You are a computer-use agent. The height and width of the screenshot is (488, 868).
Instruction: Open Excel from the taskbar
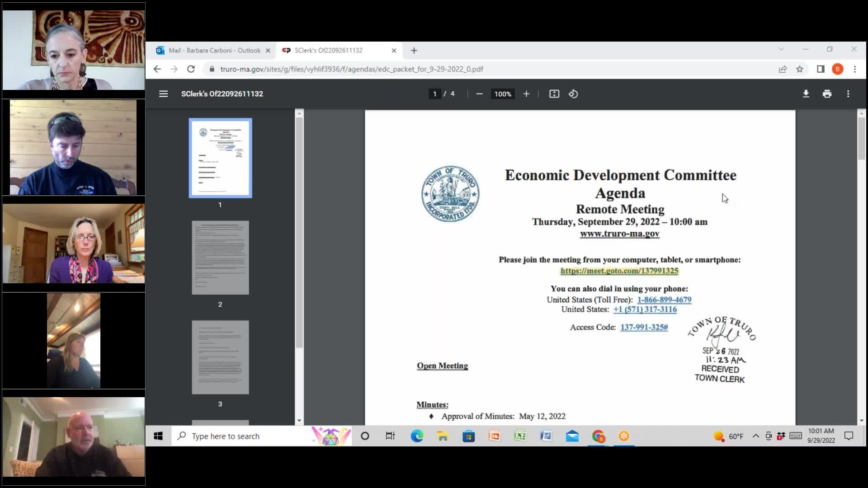(520, 436)
